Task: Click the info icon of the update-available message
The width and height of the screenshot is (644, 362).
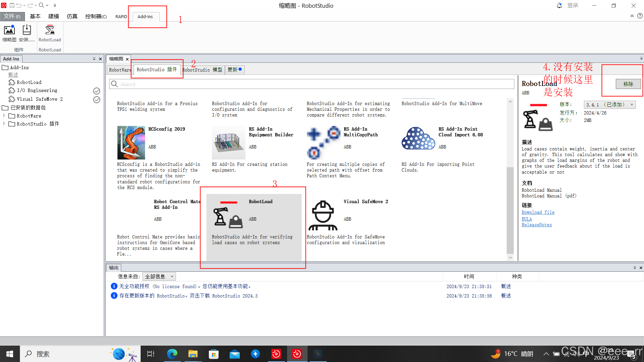Action: [x=114, y=296]
